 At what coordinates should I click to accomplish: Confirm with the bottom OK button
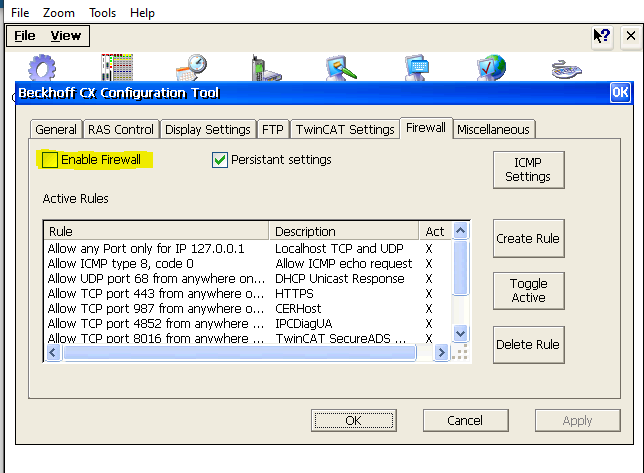pyautogui.click(x=354, y=420)
